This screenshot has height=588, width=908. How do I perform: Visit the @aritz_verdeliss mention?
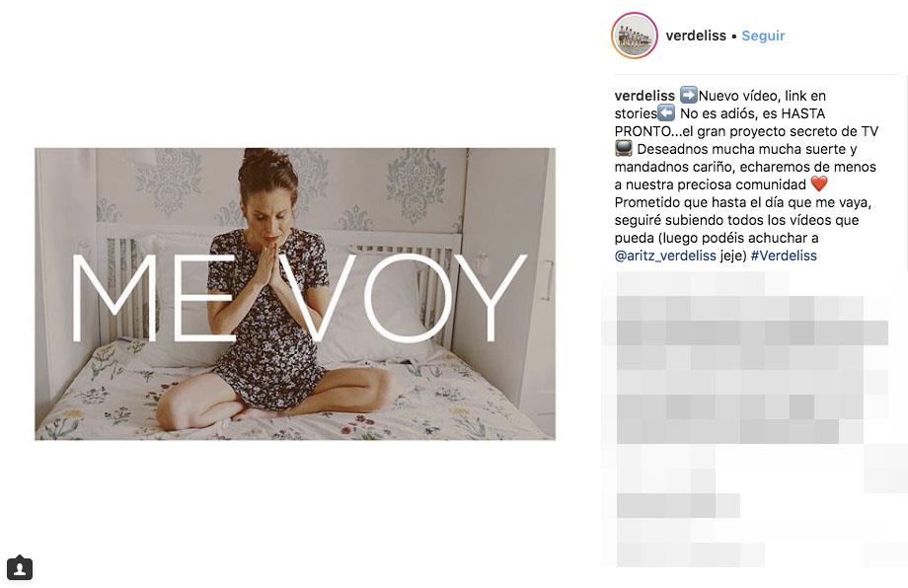665,256
